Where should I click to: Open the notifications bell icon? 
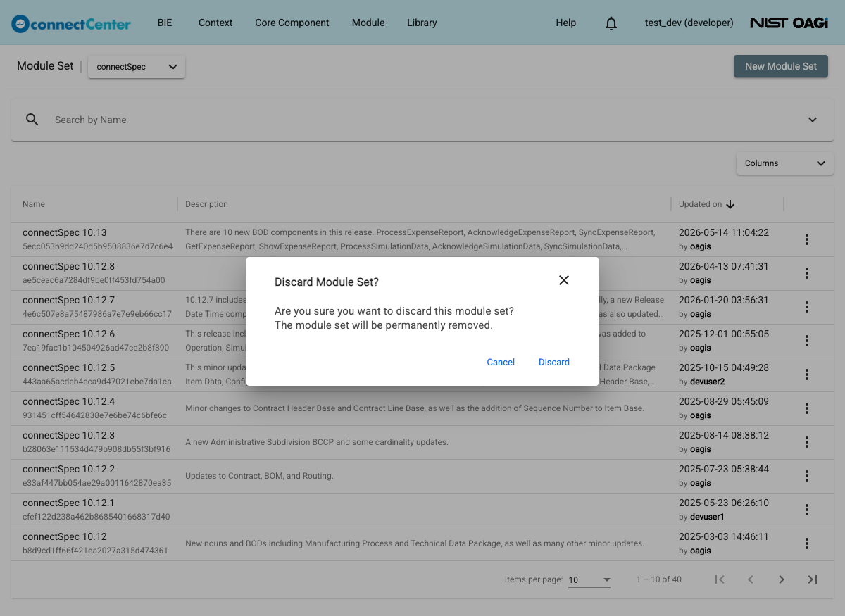pos(611,23)
